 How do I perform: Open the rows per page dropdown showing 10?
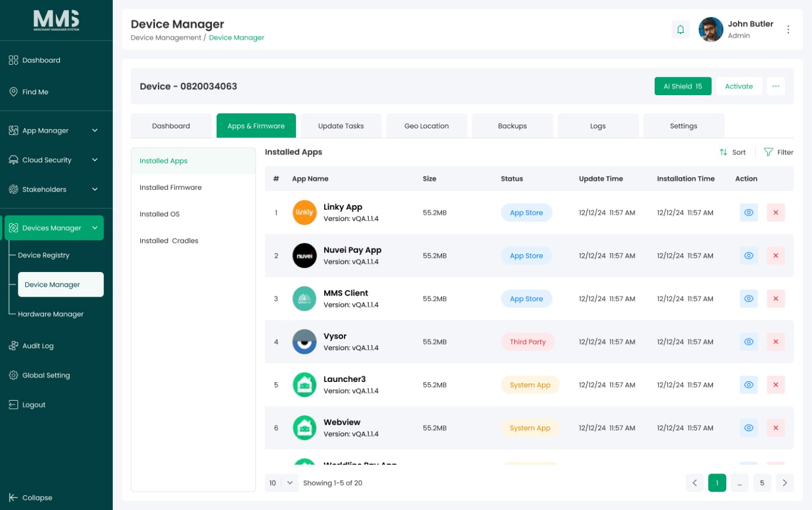click(x=282, y=483)
